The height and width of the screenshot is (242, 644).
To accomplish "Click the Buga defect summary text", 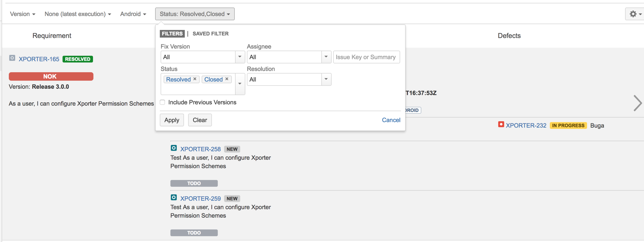I will click(597, 126).
